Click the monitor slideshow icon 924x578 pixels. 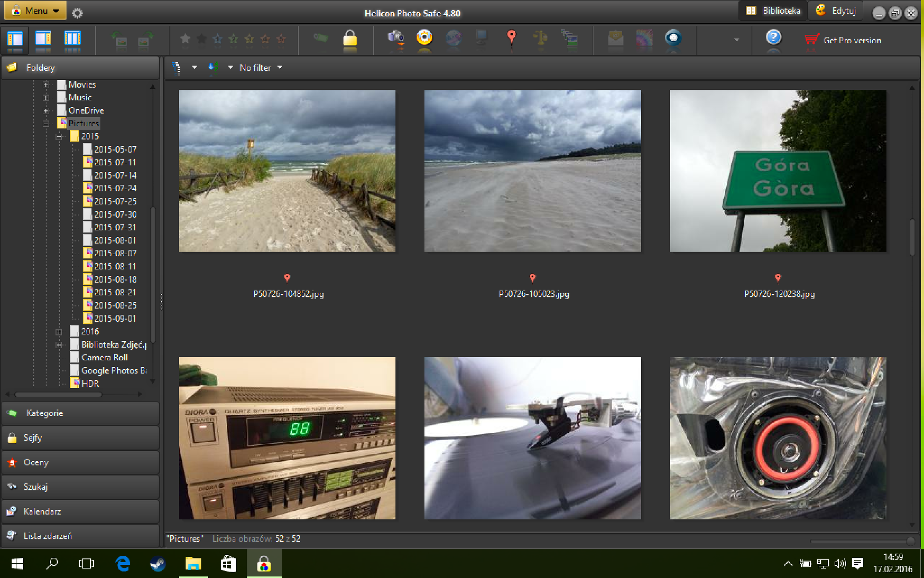tap(482, 38)
